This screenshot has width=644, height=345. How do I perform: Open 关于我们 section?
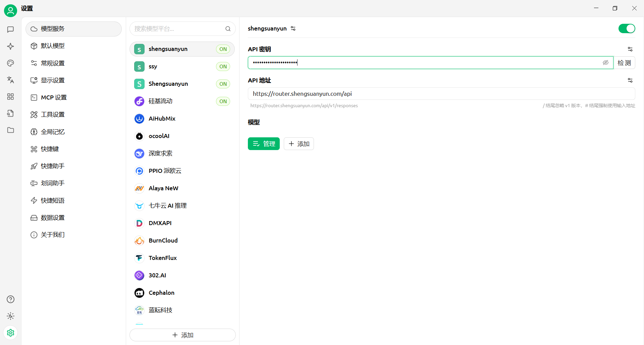[73, 235]
